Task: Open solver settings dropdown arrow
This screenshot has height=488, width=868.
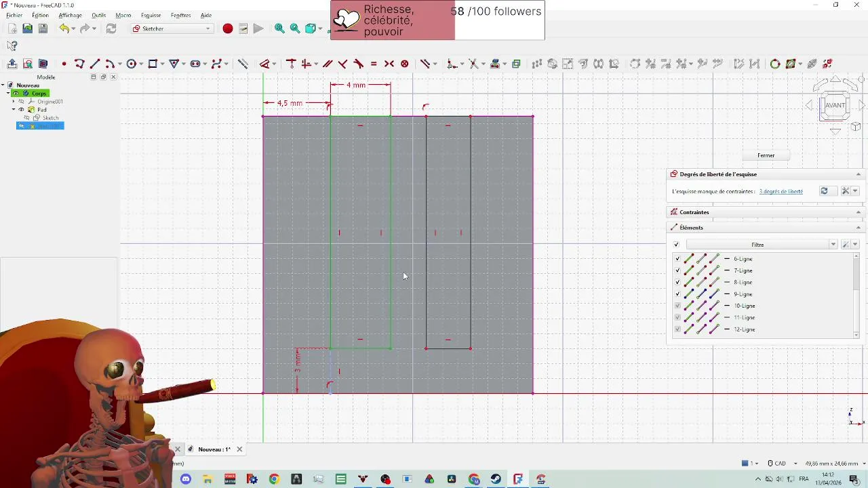Action: tap(855, 191)
